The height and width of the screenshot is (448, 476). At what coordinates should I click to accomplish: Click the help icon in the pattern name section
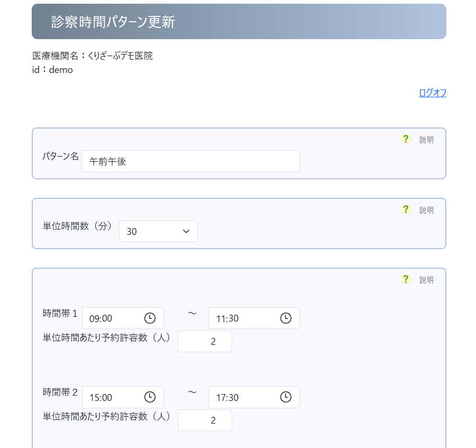(406, 139)
